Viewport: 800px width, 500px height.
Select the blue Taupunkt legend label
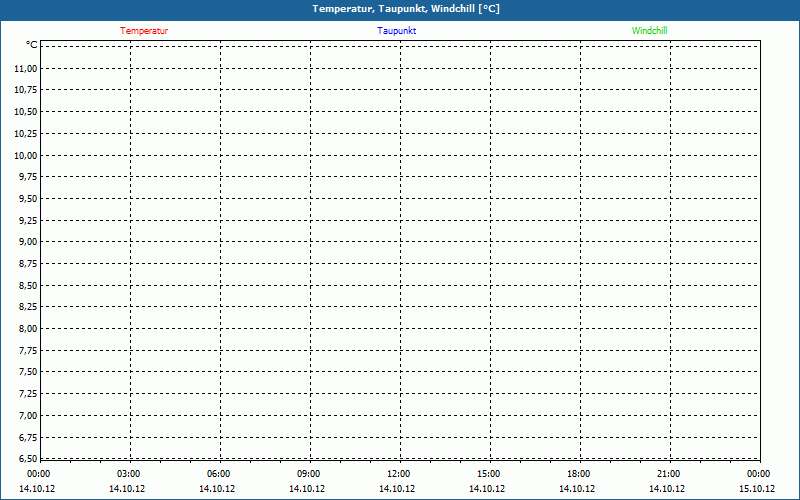coord(396,31)
